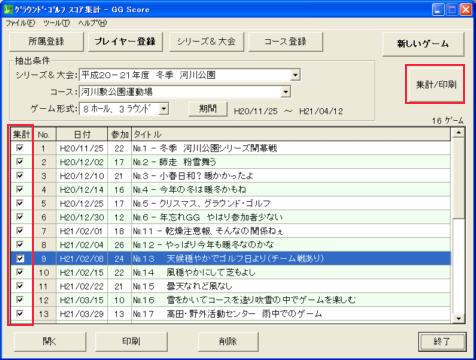Select row №1 - 冬季 河川公園シリーズ開幕戦
The height and width of the screenshot is (360, 476).
(231, 148)
